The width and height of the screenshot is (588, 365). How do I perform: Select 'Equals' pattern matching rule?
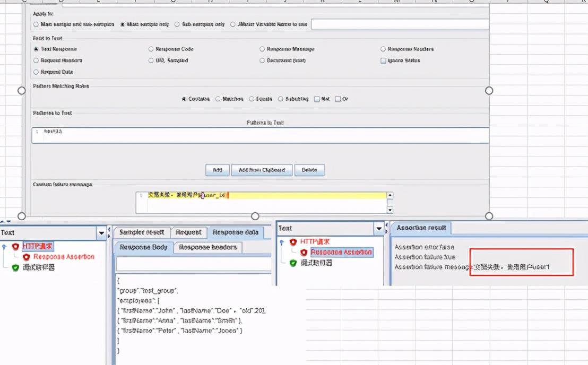click(x=252, y=99)
